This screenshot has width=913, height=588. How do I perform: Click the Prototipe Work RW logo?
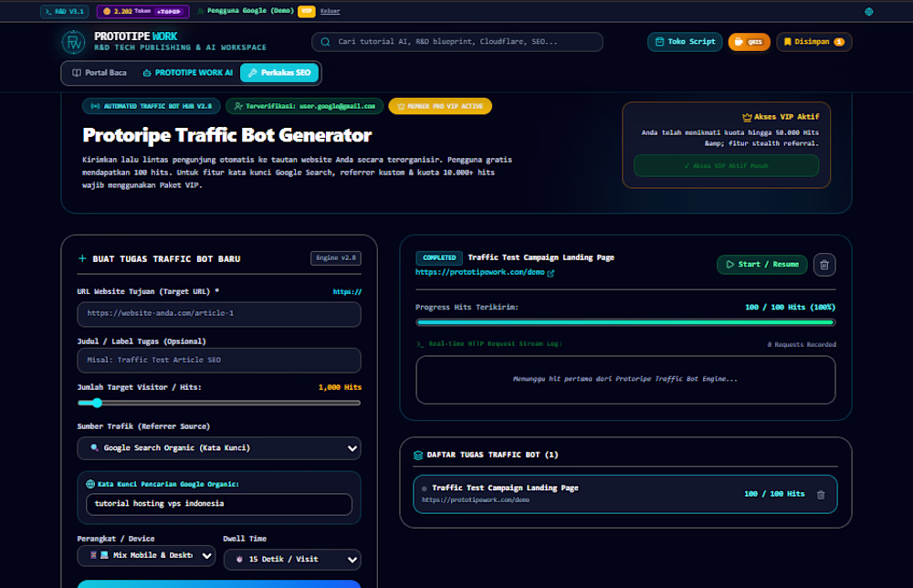coord(73,42)
